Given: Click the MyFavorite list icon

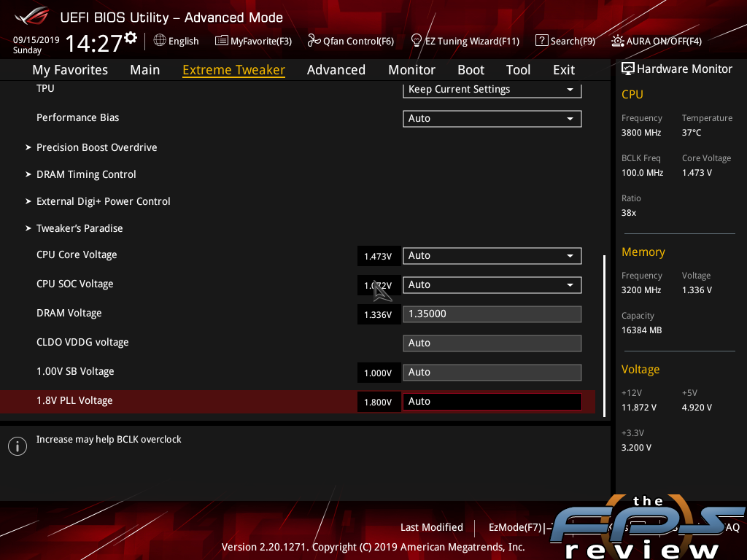Looking at the screenshot, I should (221, 41).
